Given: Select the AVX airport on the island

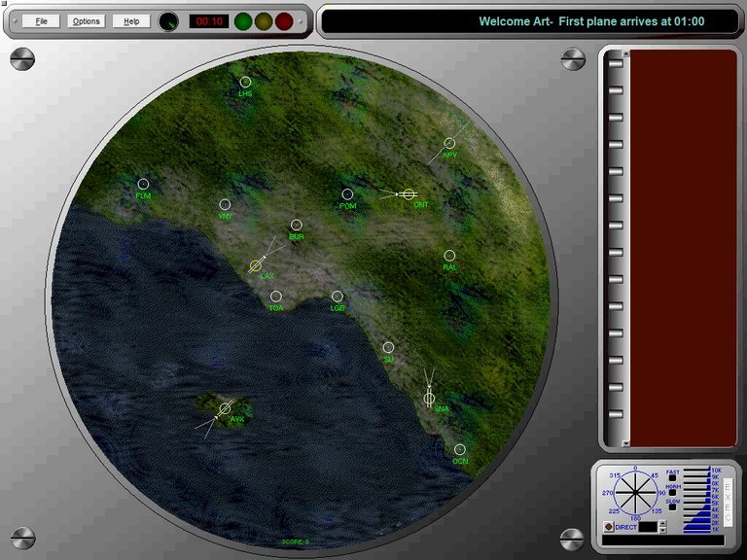Looking at the screenshot, I should tap(225, 409).
